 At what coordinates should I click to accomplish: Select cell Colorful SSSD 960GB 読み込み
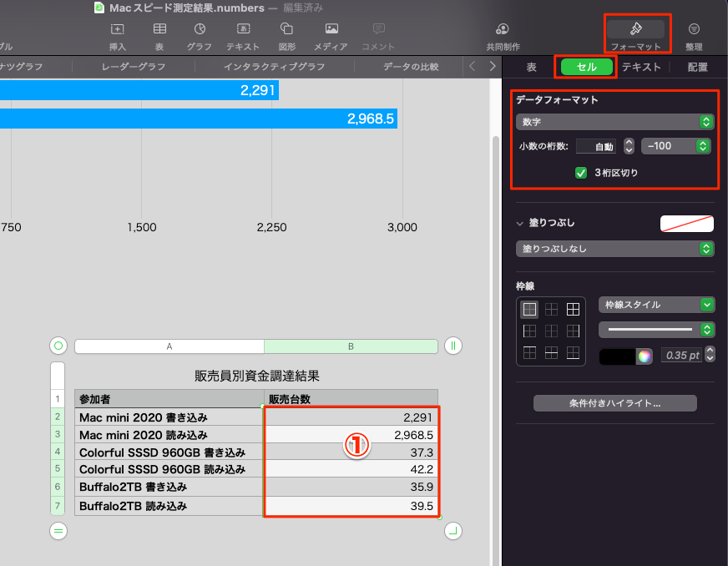pos(169,469)
